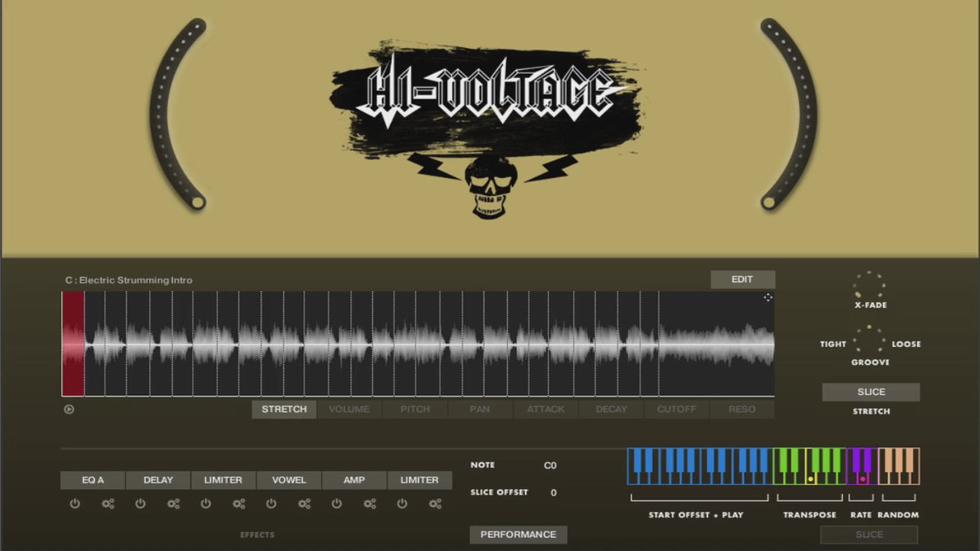Open settings gear under VOWEL effect

point(304,504)
